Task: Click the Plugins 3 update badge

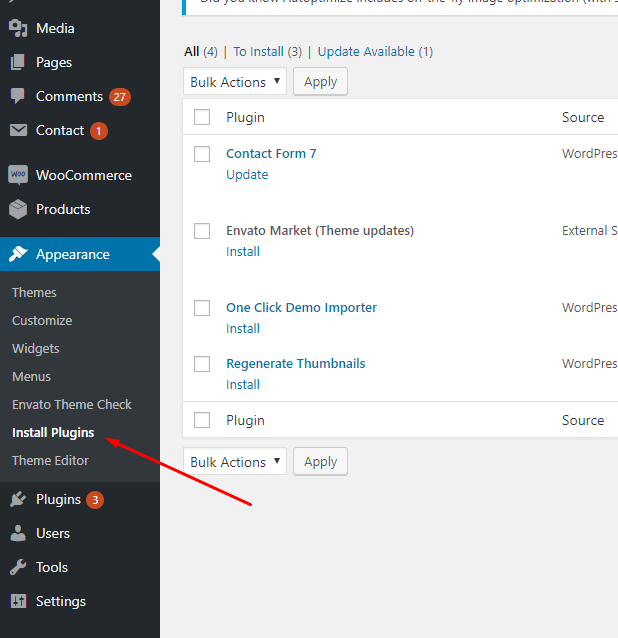Action: click(95, 500)
